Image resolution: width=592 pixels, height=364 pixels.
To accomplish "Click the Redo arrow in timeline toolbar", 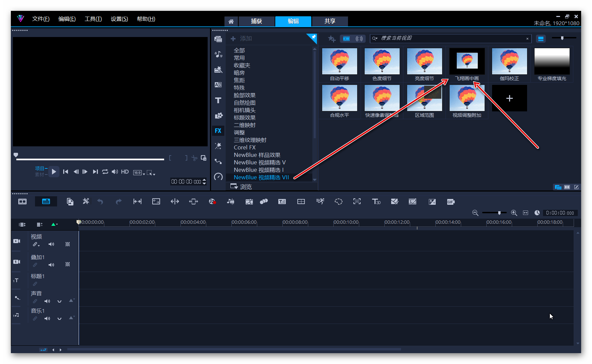I will [x=118, y=202].
